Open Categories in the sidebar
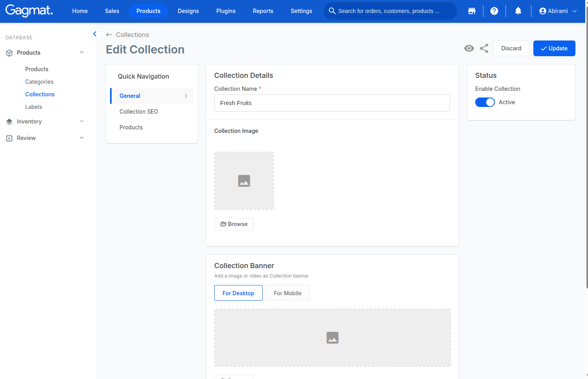This screenshot has width=588, height=379. pos(39,82)
